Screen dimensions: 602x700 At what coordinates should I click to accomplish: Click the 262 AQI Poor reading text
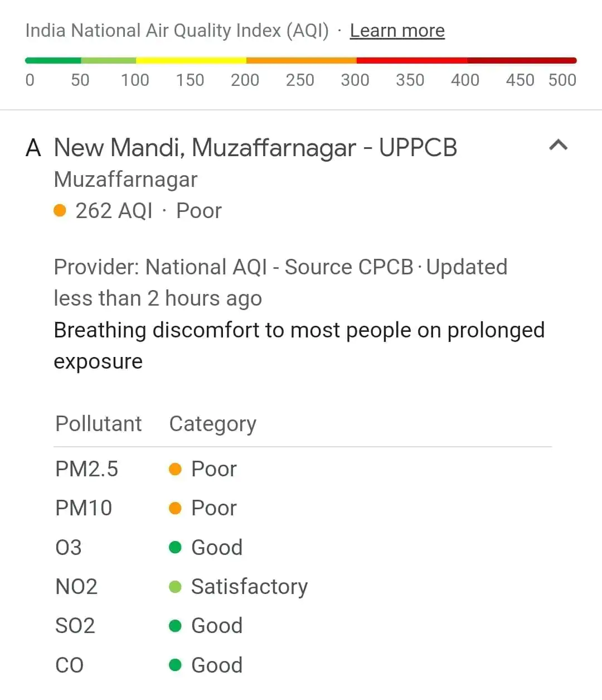pyautogui.click(x=148, y=211)
